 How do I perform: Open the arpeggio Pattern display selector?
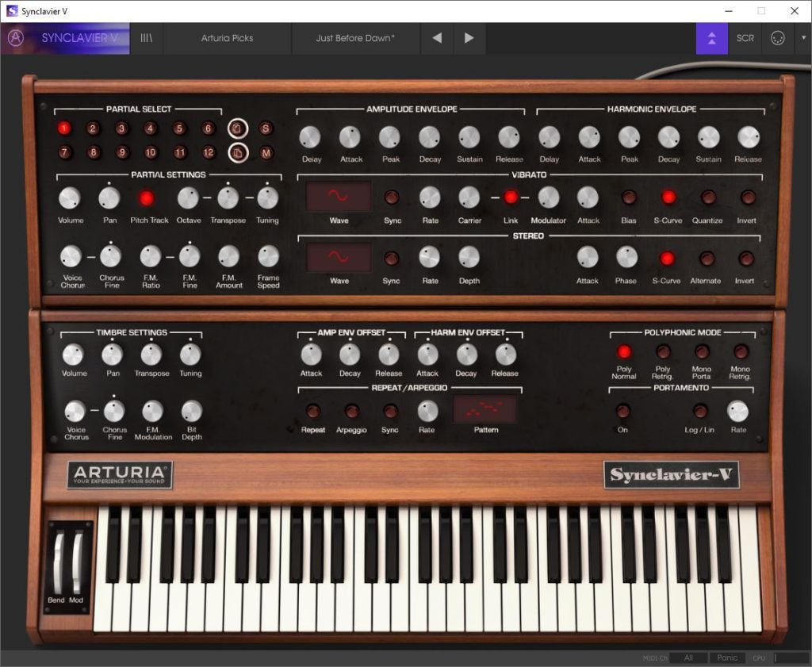click(485, 409)
